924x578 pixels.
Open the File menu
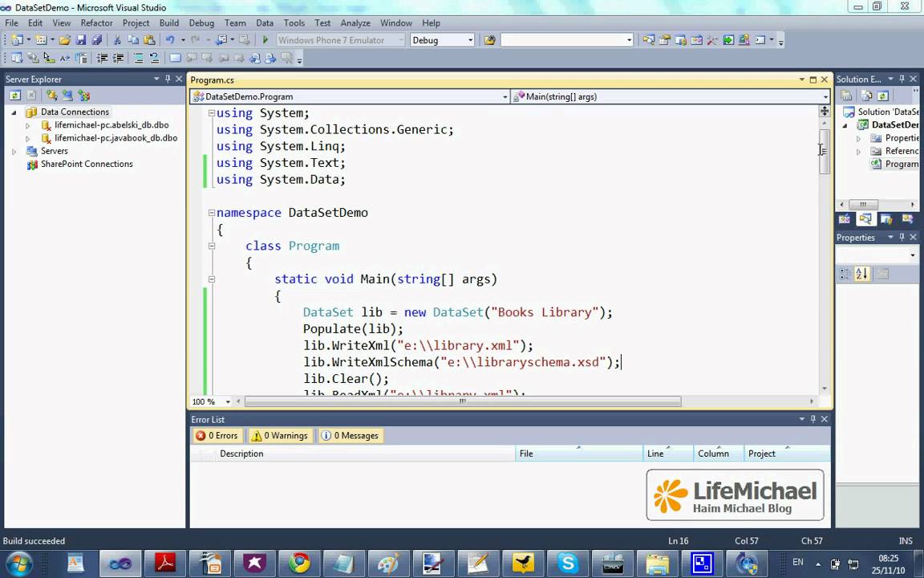click(x=12, y=23)
